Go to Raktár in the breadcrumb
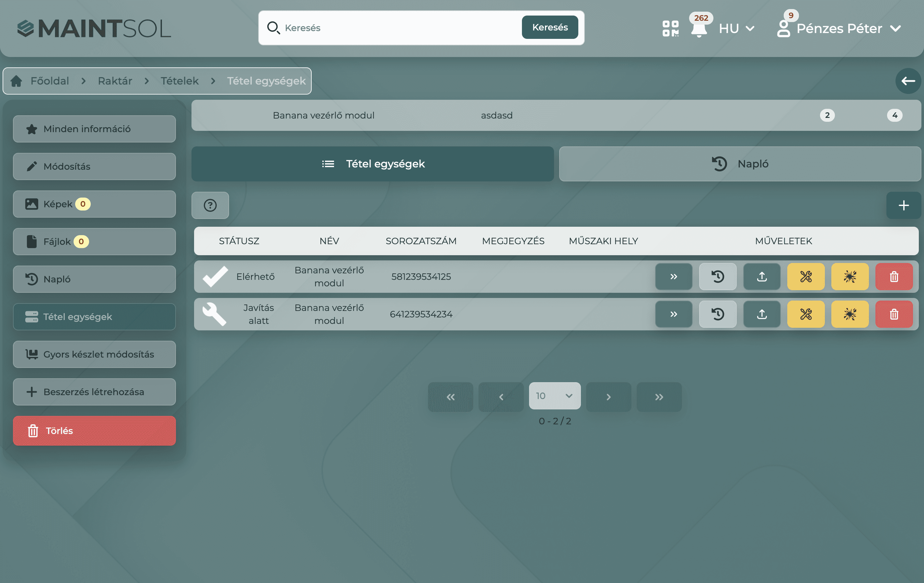Viewport: 924px width, 583px height. (115, 81)
